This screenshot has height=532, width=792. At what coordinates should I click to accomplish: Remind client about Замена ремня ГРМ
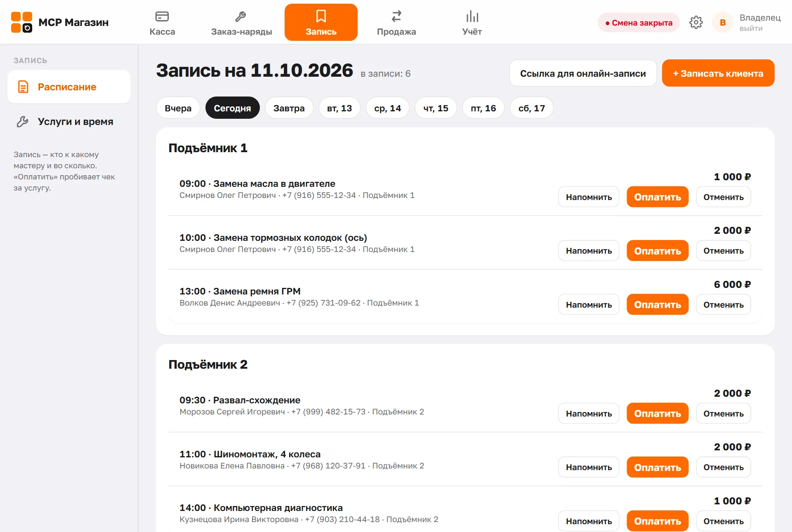click(x=589, y=305)
